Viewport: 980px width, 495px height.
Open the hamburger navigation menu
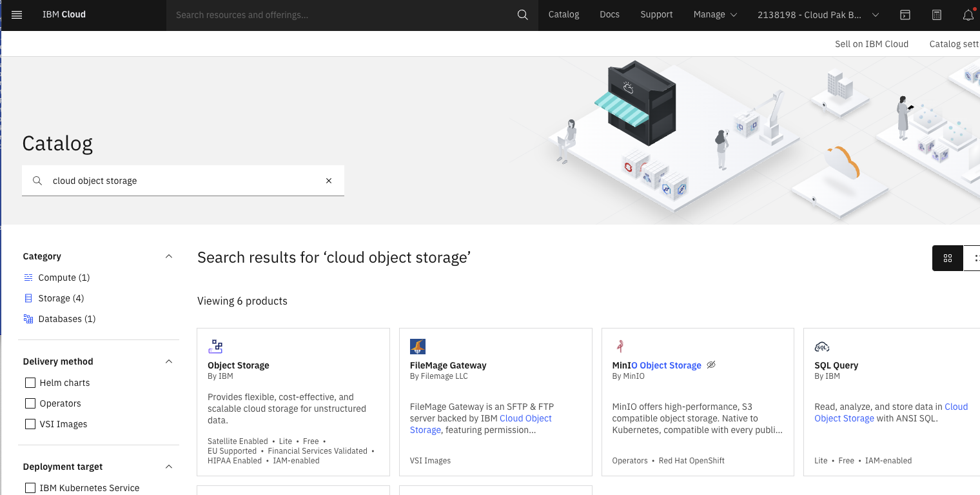17,15
